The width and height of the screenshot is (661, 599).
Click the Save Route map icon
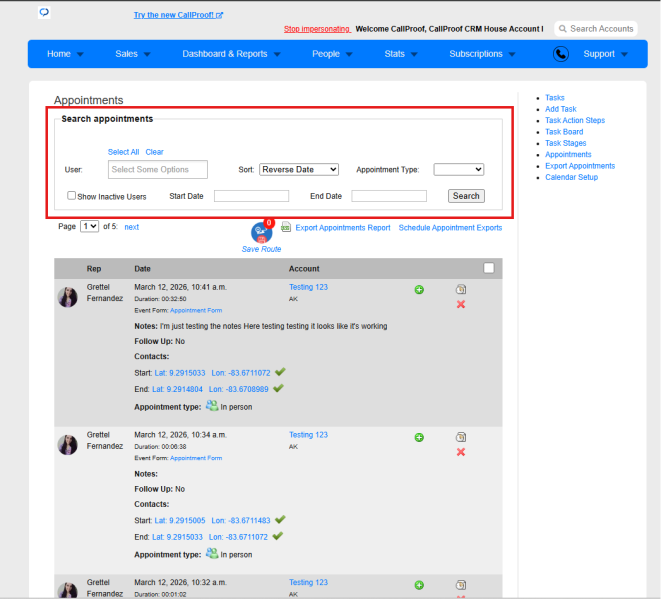coord(261,232)
